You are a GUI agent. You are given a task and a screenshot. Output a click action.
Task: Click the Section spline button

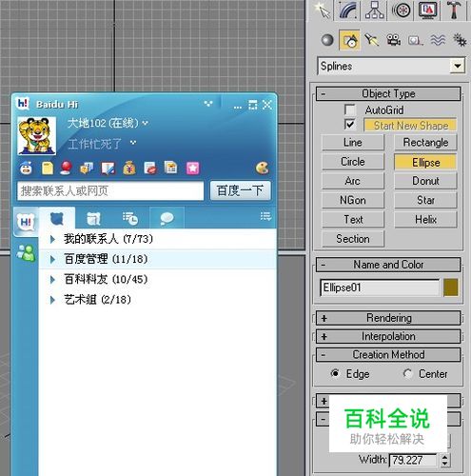(x=353, y=239)
